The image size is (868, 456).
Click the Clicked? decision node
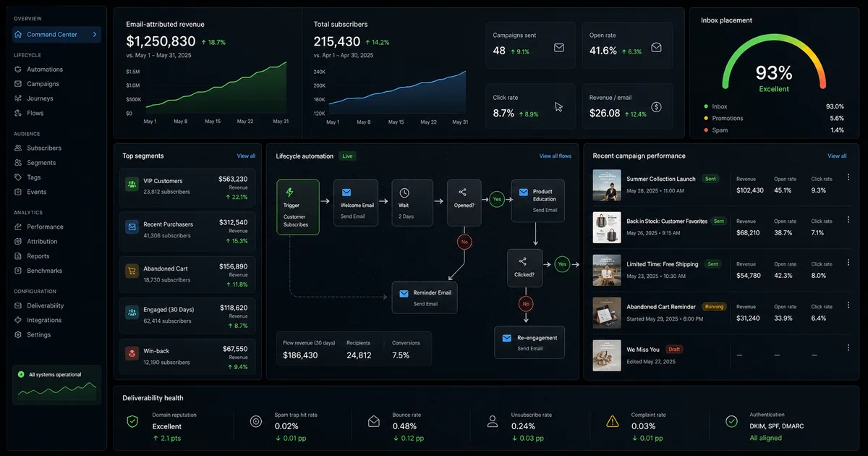point(524,268)
